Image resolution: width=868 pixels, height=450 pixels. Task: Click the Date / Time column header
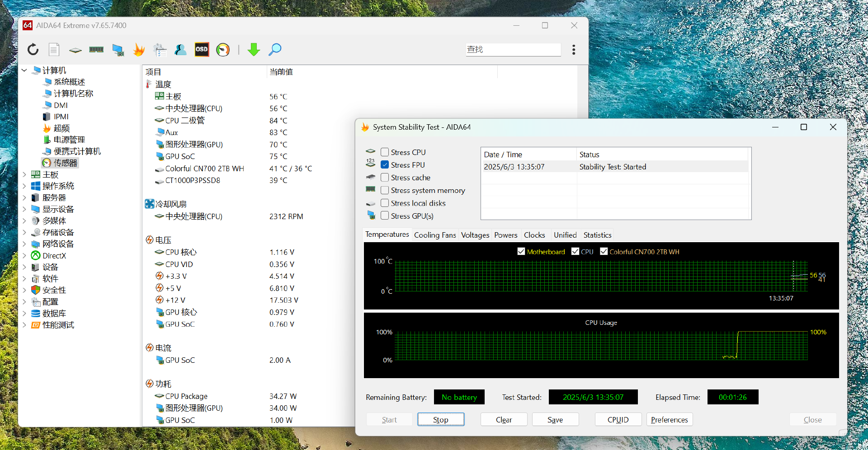528,155
